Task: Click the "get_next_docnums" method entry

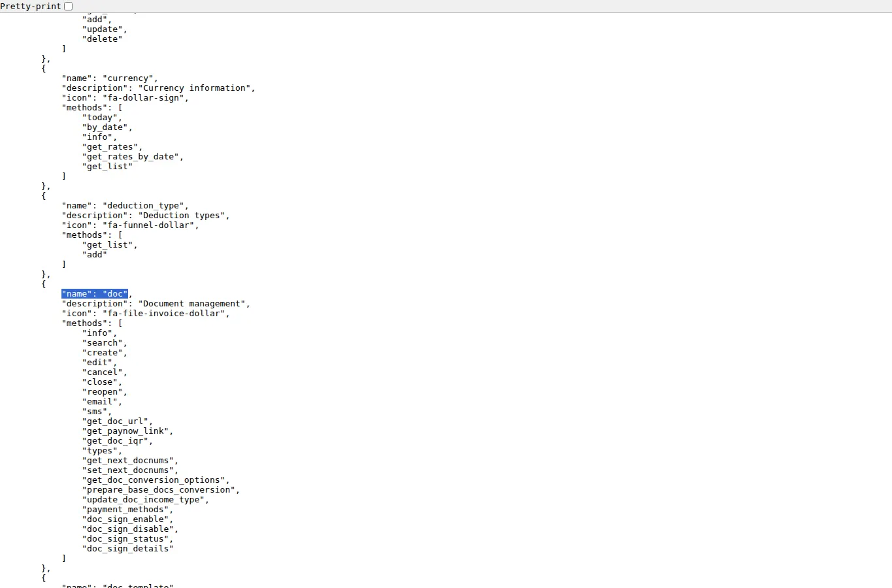Action: click(x=127, y=461)
